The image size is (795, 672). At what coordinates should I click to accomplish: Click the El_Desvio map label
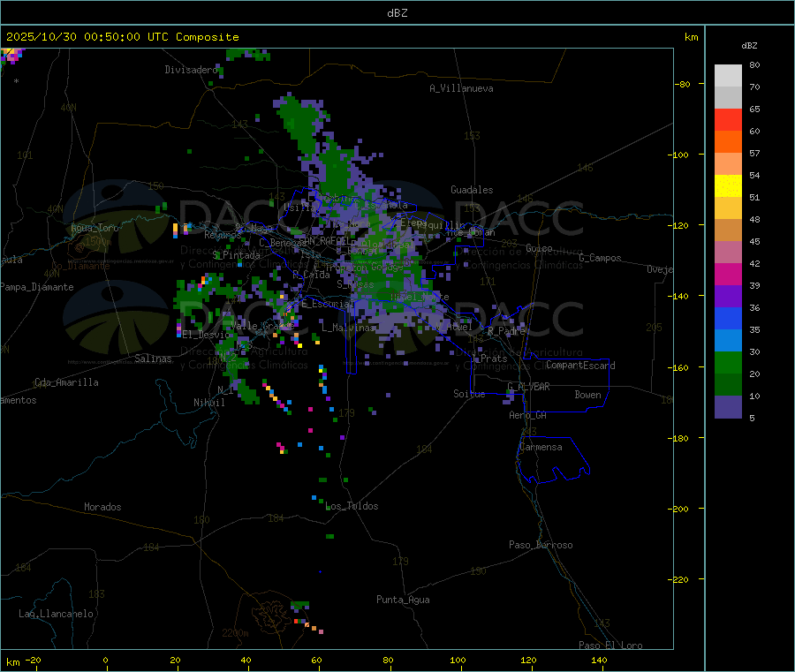[x=206, y=335]
